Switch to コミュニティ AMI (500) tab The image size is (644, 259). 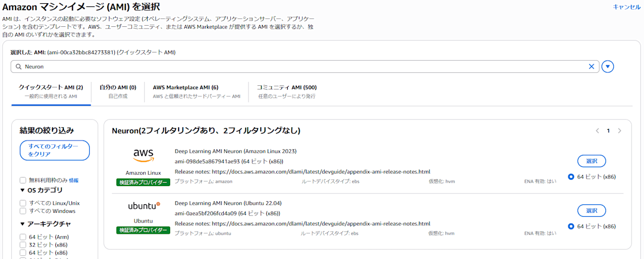tap(286, 91)
